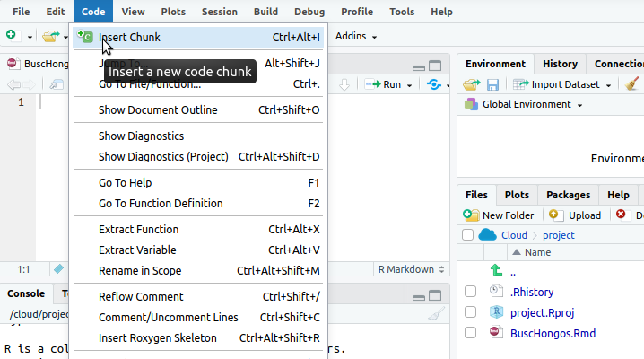Open the BuscHongos.Rmd file link
Screen dimensions: 644x359
click(x=553, y=333)
